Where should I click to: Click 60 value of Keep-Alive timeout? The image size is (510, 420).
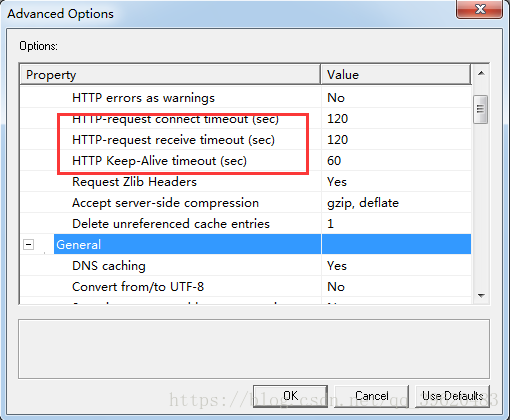[334, 161]
